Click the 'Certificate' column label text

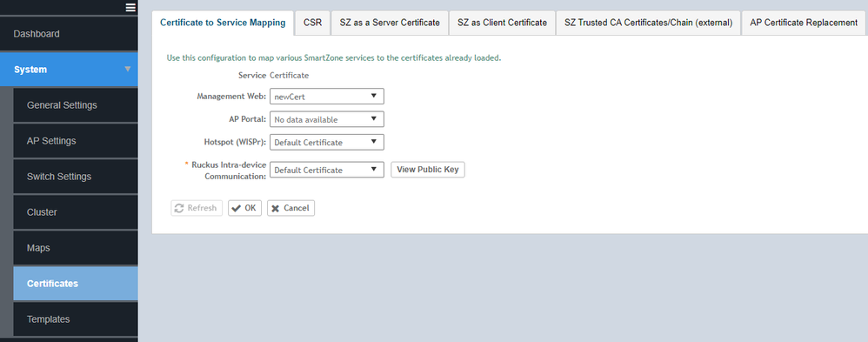tap(289, 75)
